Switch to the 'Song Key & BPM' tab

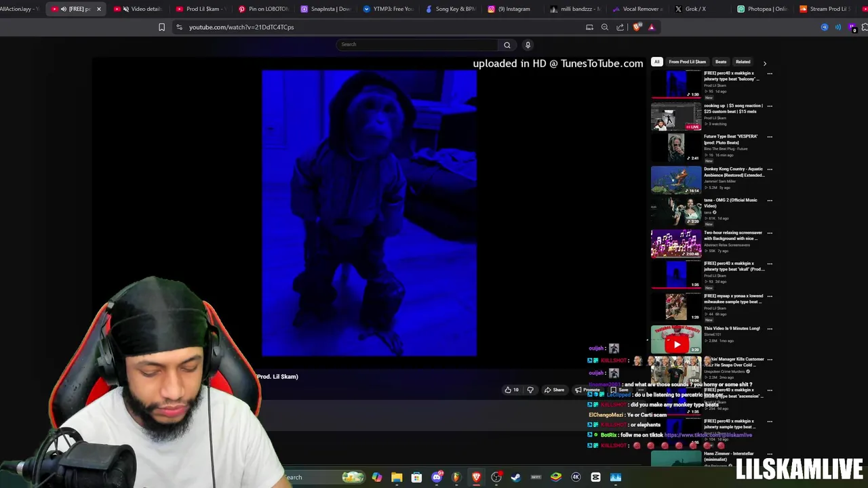(x=450, y=9)
